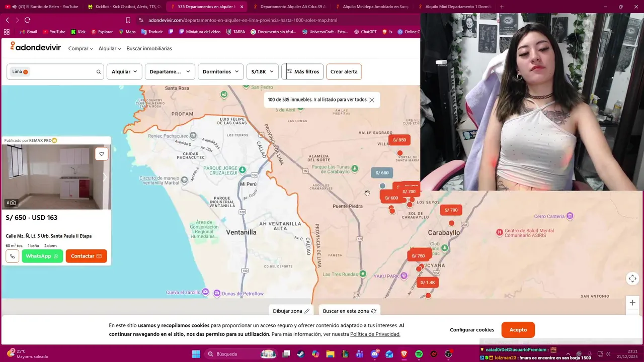This screenshot has height=362, width=644.
Task: Expand the Alquilar filter dropdown
Action: [124, 71]
